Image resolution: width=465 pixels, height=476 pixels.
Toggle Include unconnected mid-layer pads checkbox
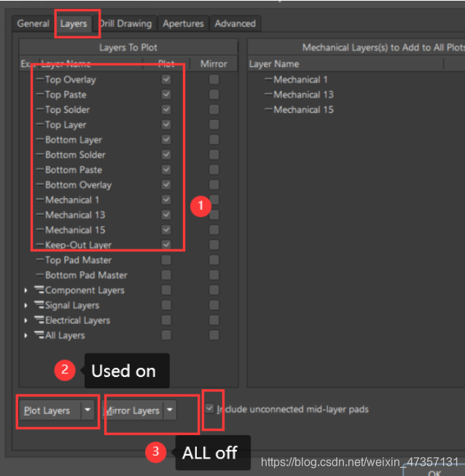(209, 409)
